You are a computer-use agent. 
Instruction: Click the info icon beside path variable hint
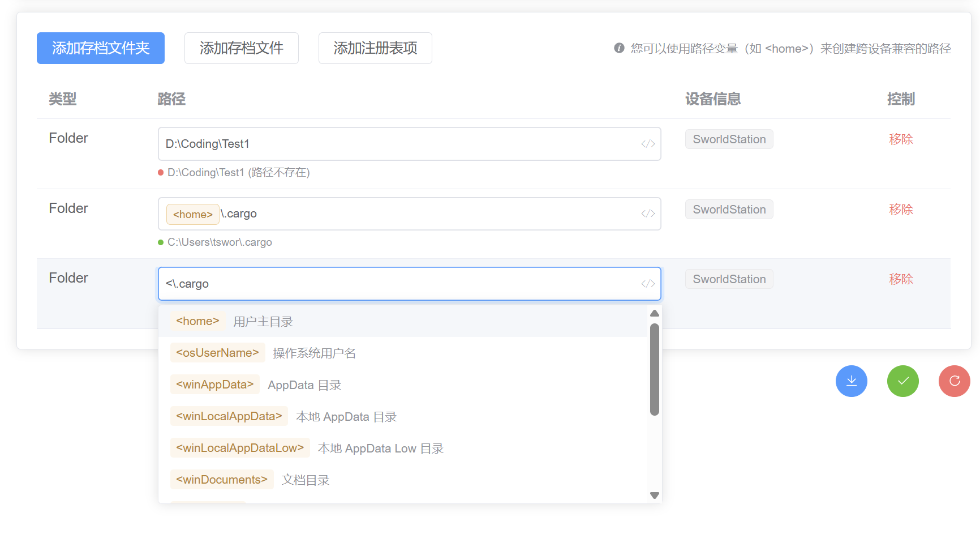619,48
